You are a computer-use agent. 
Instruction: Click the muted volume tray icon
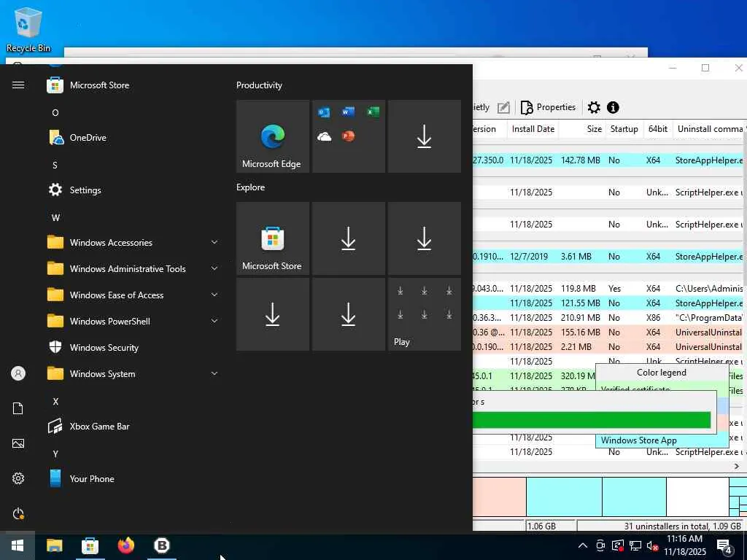click(652, 546)
